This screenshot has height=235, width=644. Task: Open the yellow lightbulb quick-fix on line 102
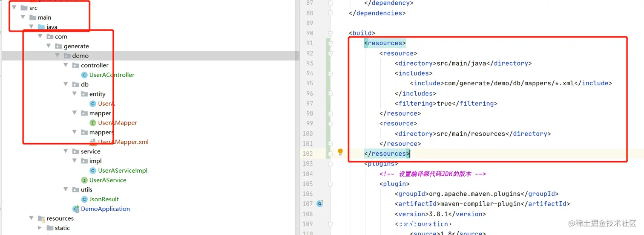pyautogui.click(x=340, y=152)
